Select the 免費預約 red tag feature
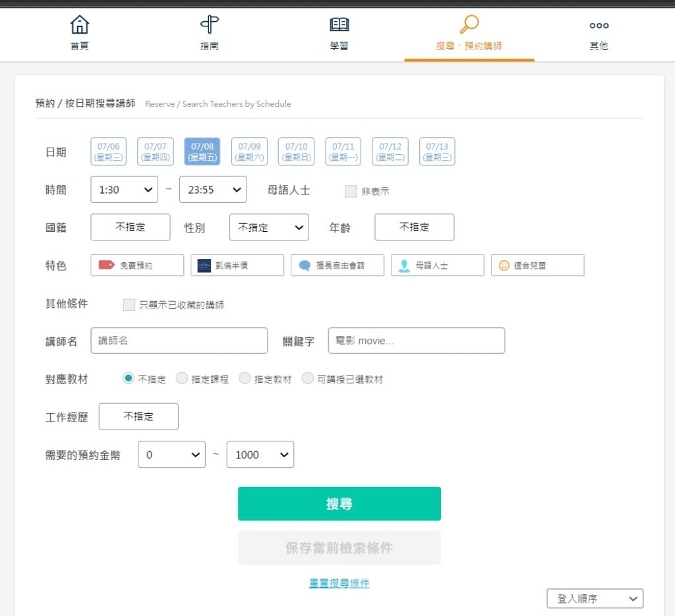The height and width of the screenshot is (616, 675). pos(137,266)
